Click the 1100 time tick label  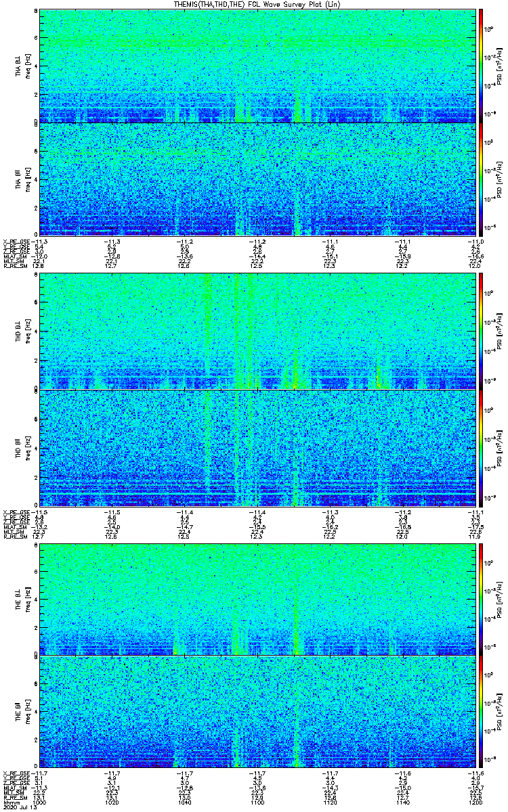(257, 801)
